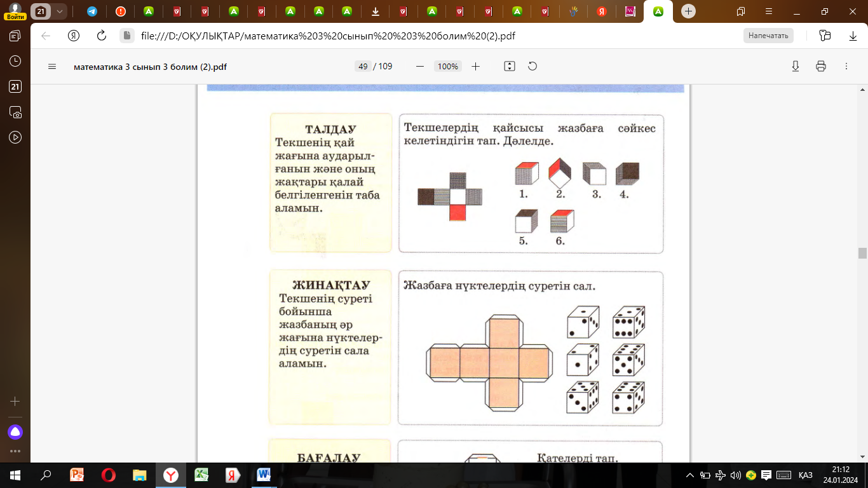Click the file info icon in address bar
This screenshot has width=868, height=488.
pyautogui.click(x=127, y=36)
